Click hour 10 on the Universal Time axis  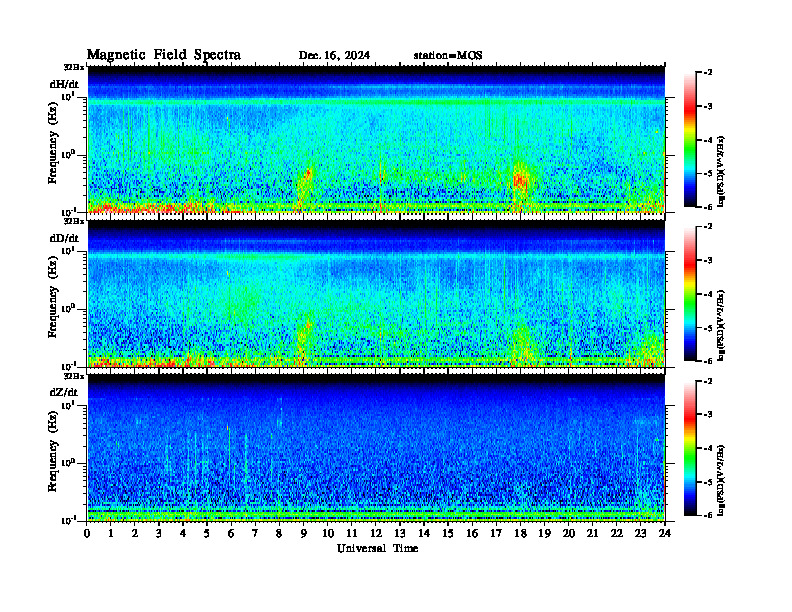pos(328,533)
